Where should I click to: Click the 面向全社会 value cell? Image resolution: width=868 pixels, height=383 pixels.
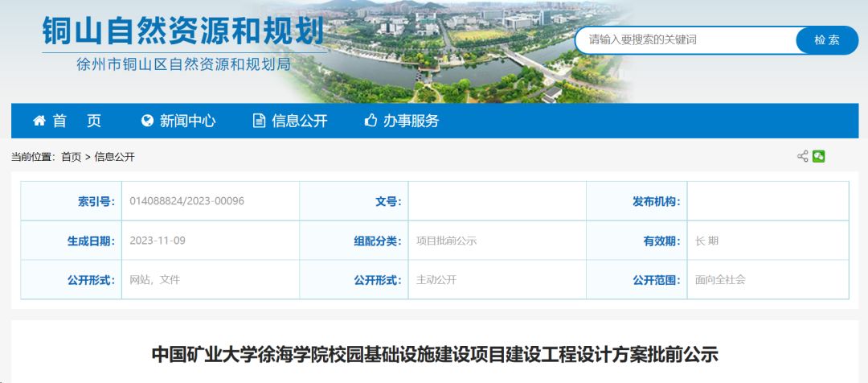tap(768, 280)
